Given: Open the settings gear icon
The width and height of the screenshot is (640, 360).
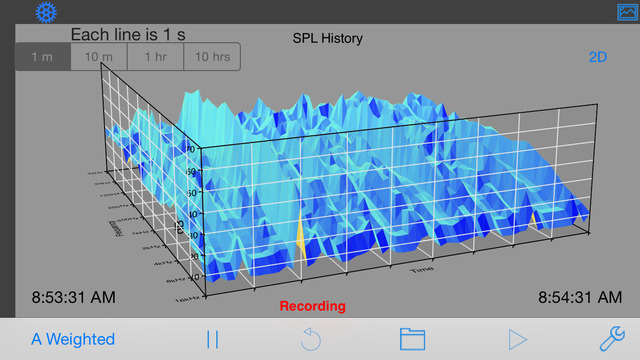Looking at the screenshot, I should [x=46, y=12].
